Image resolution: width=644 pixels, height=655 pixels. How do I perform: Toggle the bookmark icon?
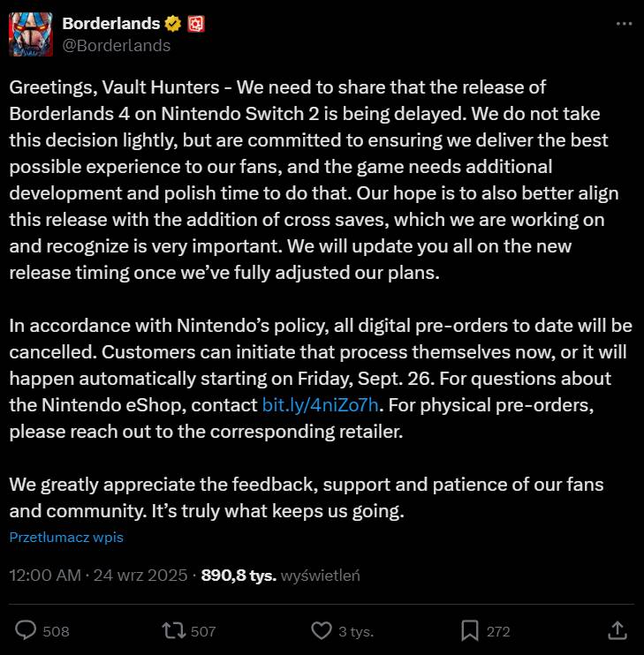tap(470, 630)
